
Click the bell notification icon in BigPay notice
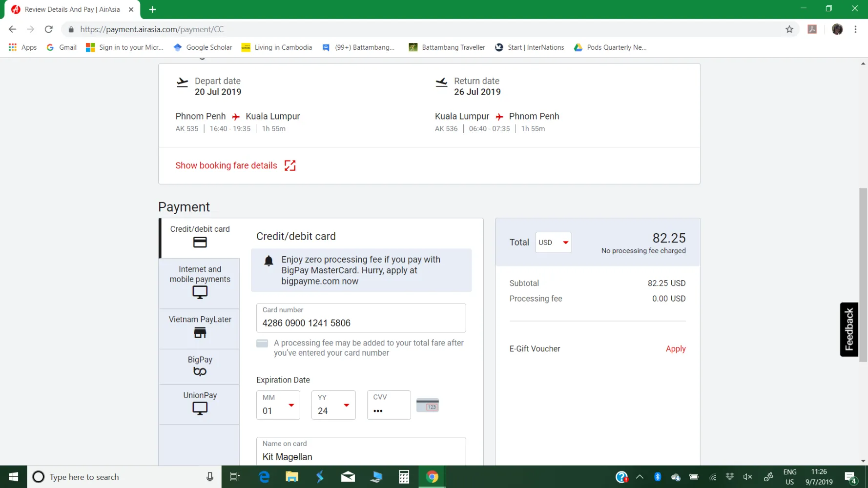click(x=269, y=261)
